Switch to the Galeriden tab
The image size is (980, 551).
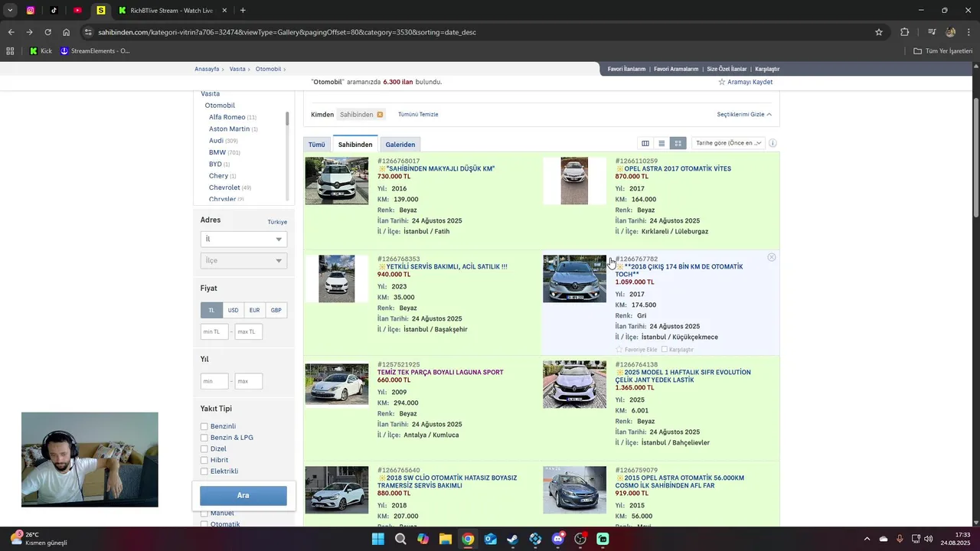(400, 145)
